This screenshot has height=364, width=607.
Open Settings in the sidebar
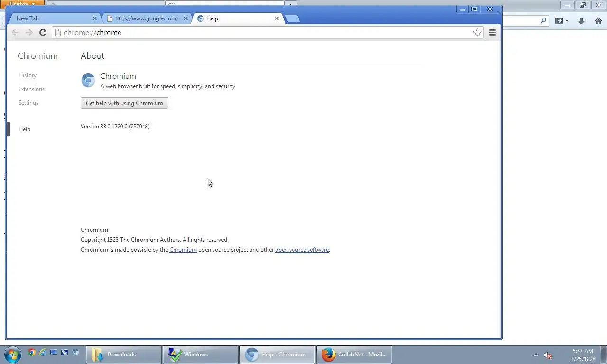[x=28, y=103]
